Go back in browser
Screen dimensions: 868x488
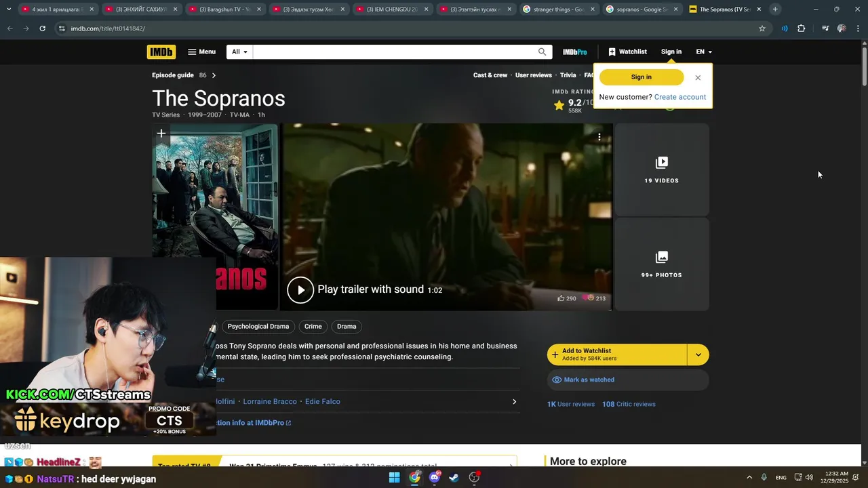coord(9,28)
